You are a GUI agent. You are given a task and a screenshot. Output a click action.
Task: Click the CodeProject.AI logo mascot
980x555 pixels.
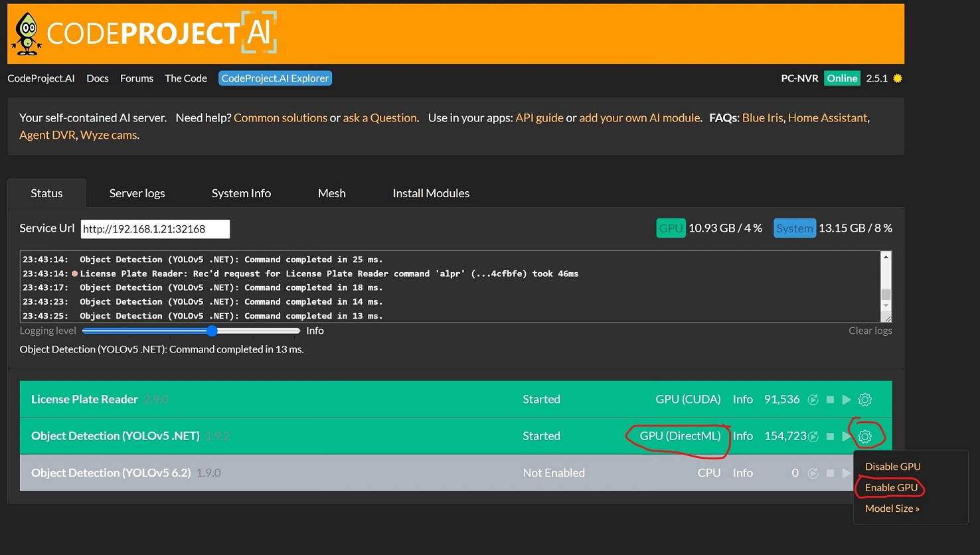(27, 34)
